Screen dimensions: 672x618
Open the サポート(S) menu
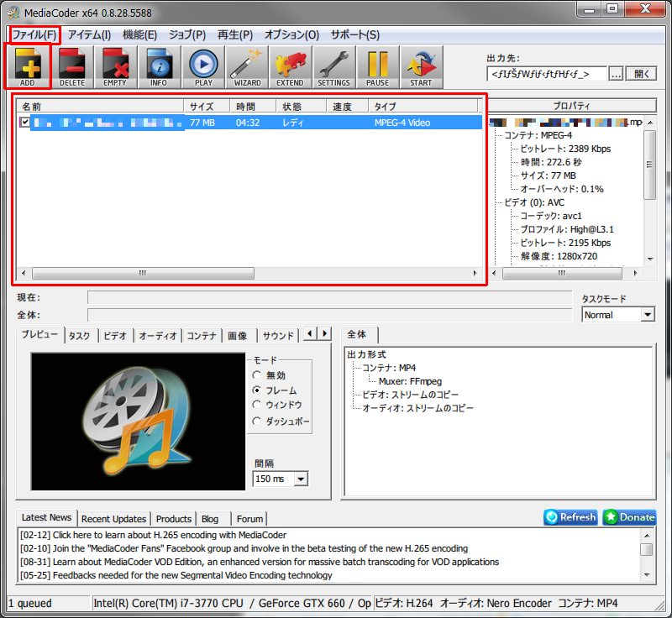point(354,34)
